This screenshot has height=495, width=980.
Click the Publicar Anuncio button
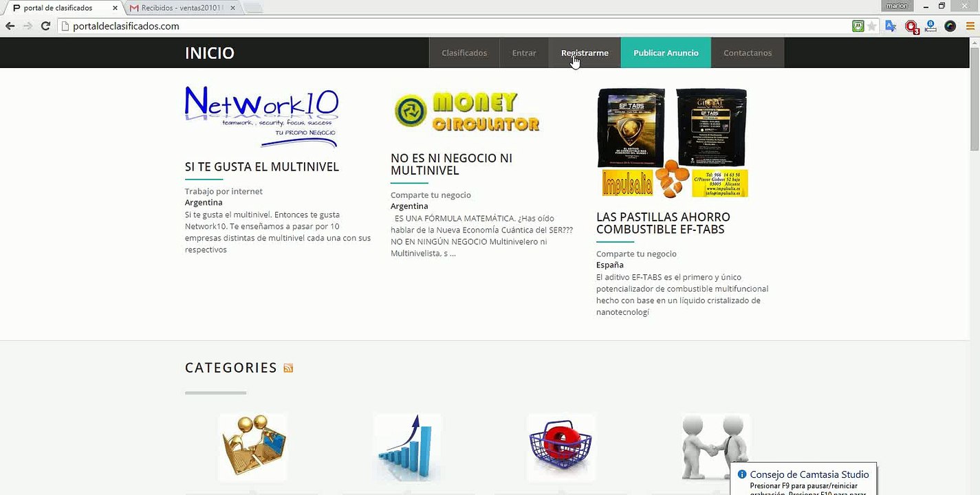click(x=666, y=53)
